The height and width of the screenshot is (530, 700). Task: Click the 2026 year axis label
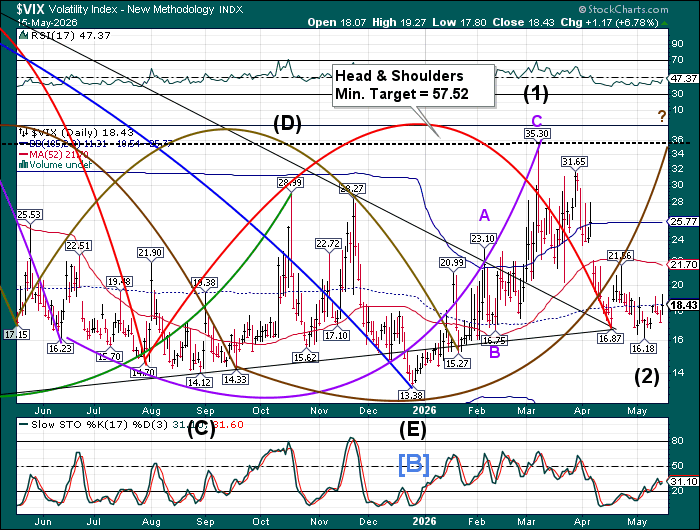pyautogui.click(x=424, y=411)
